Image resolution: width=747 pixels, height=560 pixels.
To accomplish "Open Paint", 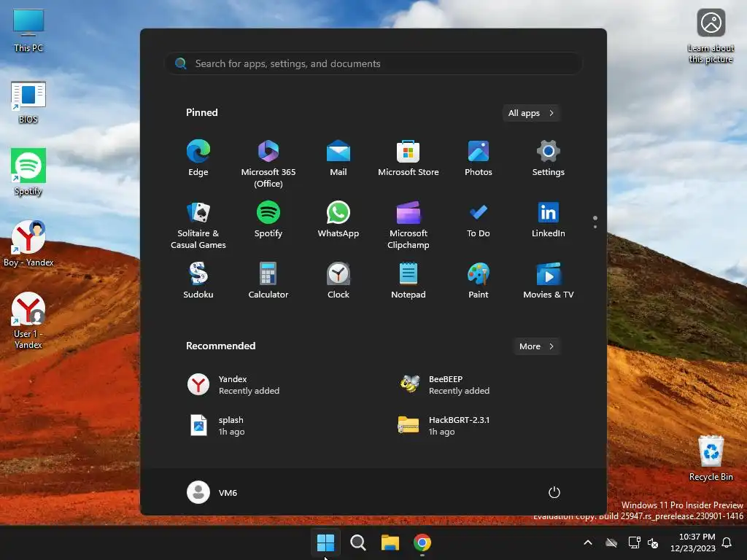I will pyautogui.click(x=479, y=281).
